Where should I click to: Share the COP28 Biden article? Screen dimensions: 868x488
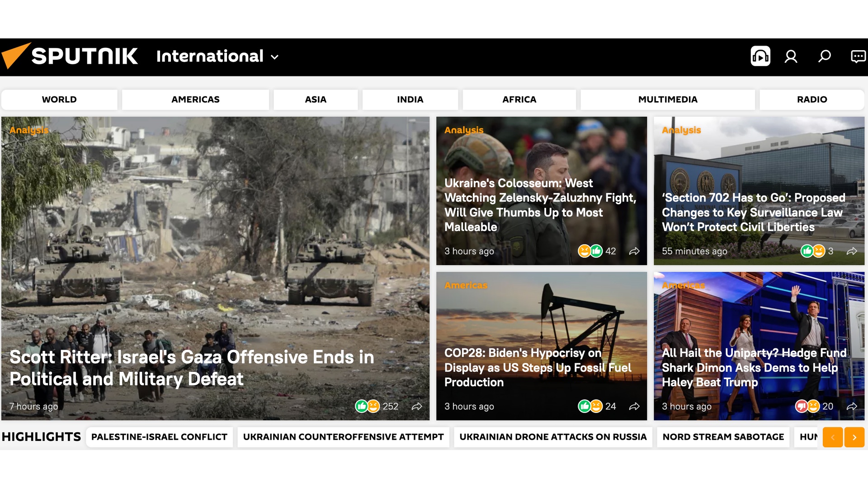(x=634, y=406)
